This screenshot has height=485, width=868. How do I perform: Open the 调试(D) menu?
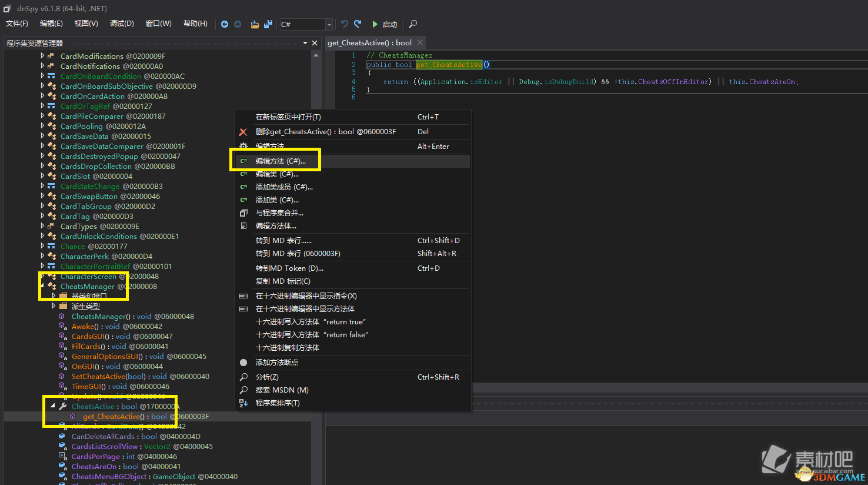[122, 24]
